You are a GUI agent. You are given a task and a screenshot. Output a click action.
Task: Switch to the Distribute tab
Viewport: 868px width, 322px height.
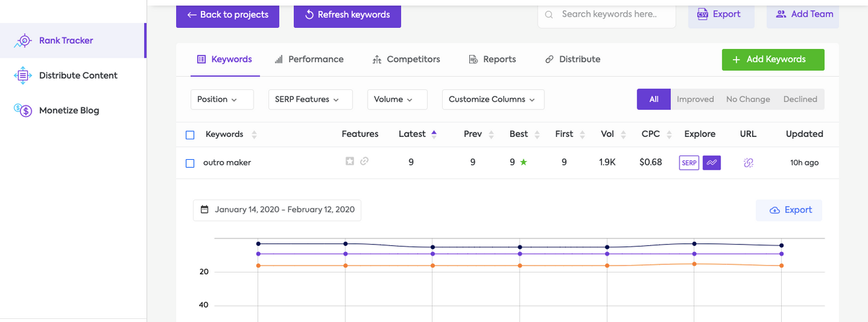[572, 59]
